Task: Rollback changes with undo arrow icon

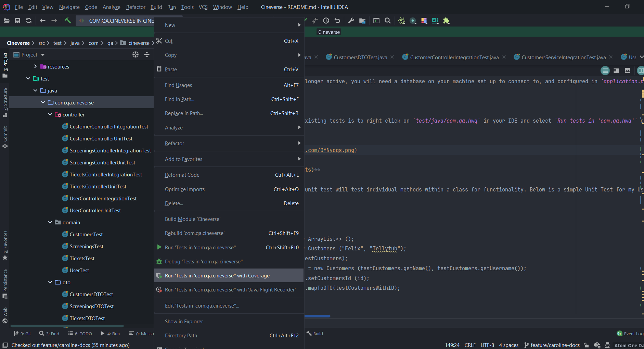Action: pyautogui.click(x=337, y=21)
